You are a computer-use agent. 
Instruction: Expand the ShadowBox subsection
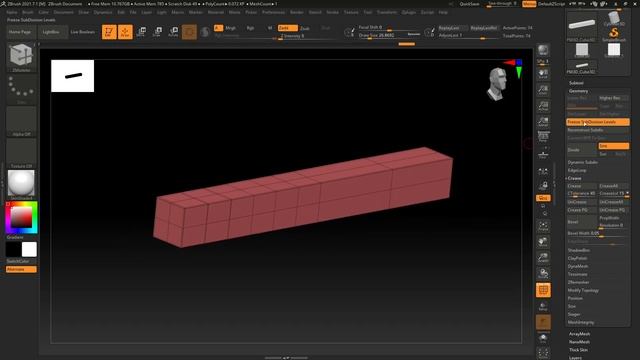tap(578, 250)
